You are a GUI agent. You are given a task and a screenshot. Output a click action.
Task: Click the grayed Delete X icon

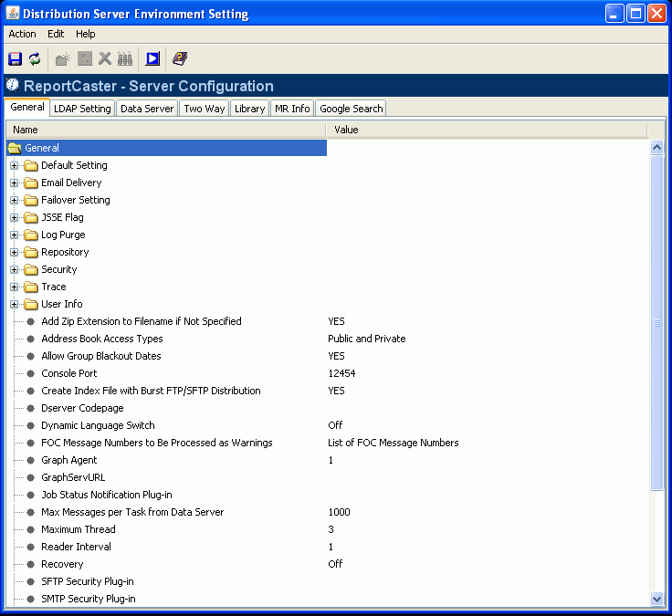[x=105, y=58]
